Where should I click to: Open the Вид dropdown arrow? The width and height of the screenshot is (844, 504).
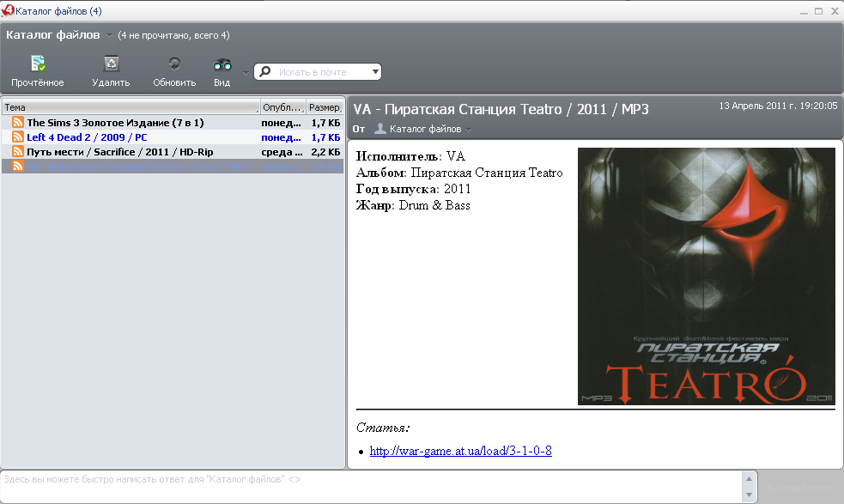point(246,72)
